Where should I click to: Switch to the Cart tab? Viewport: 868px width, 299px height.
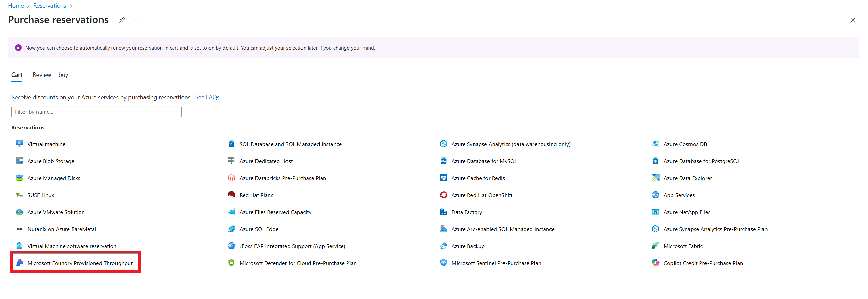17,75
